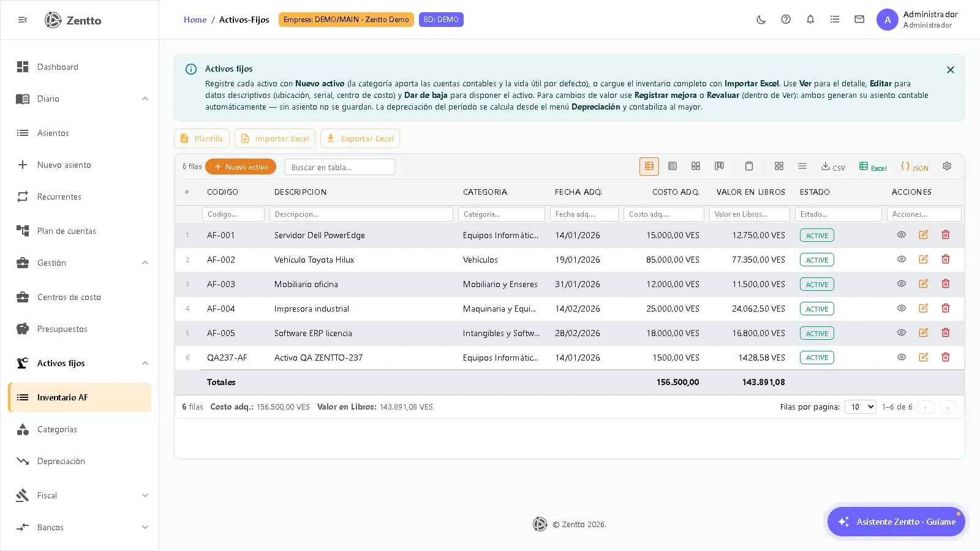Sort by VALOR EN LIBROS column header

[x=750, y=192]
